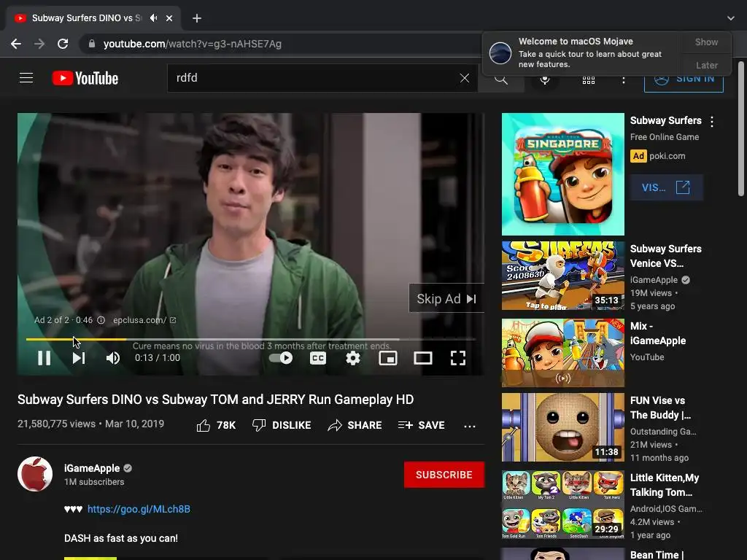Viewport: 747px width, 560px height.
Task: Open the Subway Surfers ad three-dot menu
Action: coord(712,122)
